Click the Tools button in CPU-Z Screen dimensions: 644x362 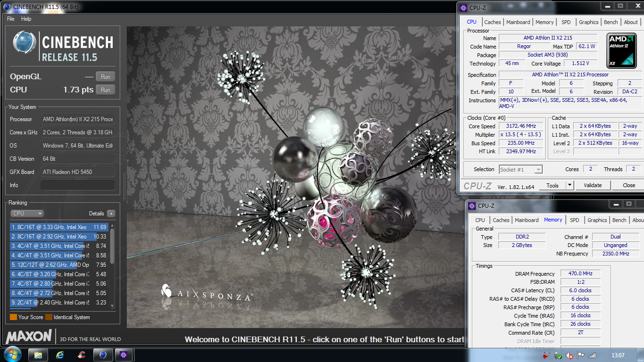pyautogui.click(x=553, y=185)
